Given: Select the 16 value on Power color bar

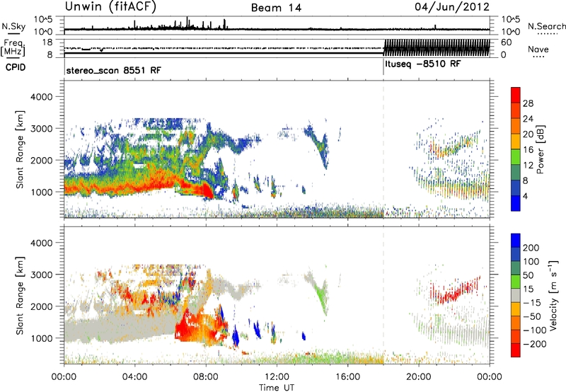Looking at the screenshot, I should point(528,150).
